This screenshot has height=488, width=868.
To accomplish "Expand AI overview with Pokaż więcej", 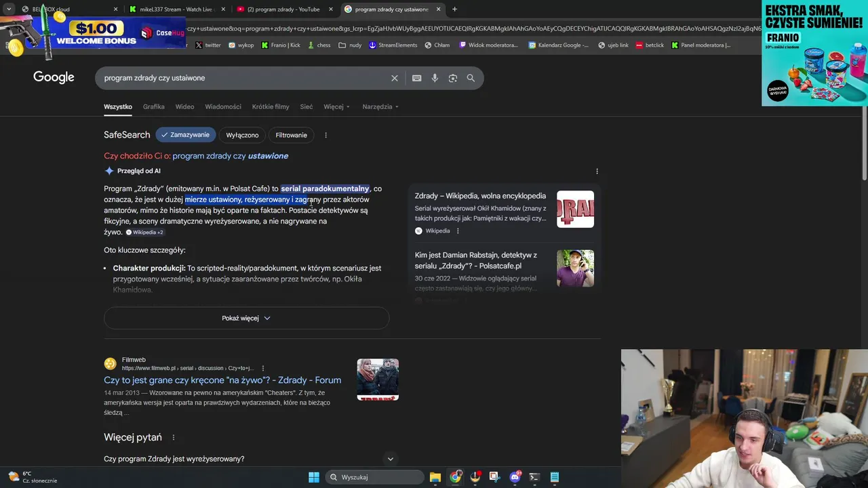I will coord(246,318).
